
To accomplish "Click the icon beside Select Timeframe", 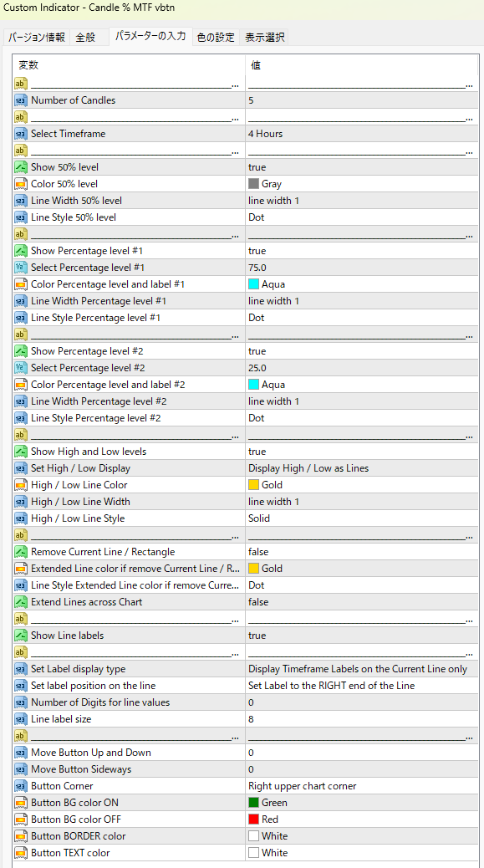I will tap(20, 134).
